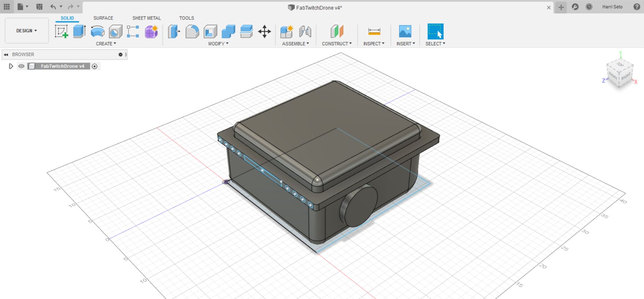The height and width of the screenshot is (299, 644).
Task: Select the Offset Face tool
Action: (247, 32)
